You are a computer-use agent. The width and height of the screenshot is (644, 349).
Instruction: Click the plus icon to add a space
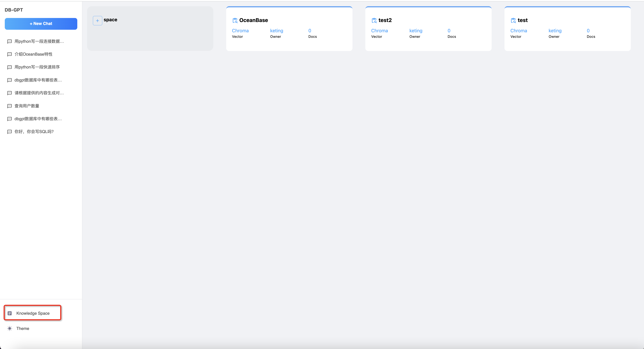coord(97,21)
